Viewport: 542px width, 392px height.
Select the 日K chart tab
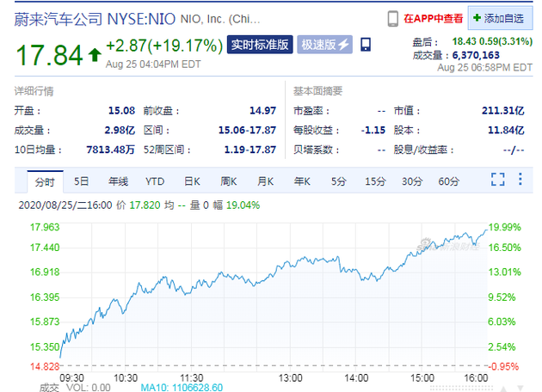tap(192, 181)
